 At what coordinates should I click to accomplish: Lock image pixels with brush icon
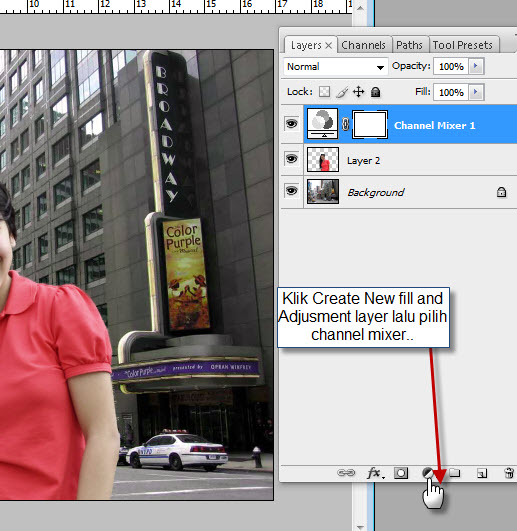tap(342, 92)
